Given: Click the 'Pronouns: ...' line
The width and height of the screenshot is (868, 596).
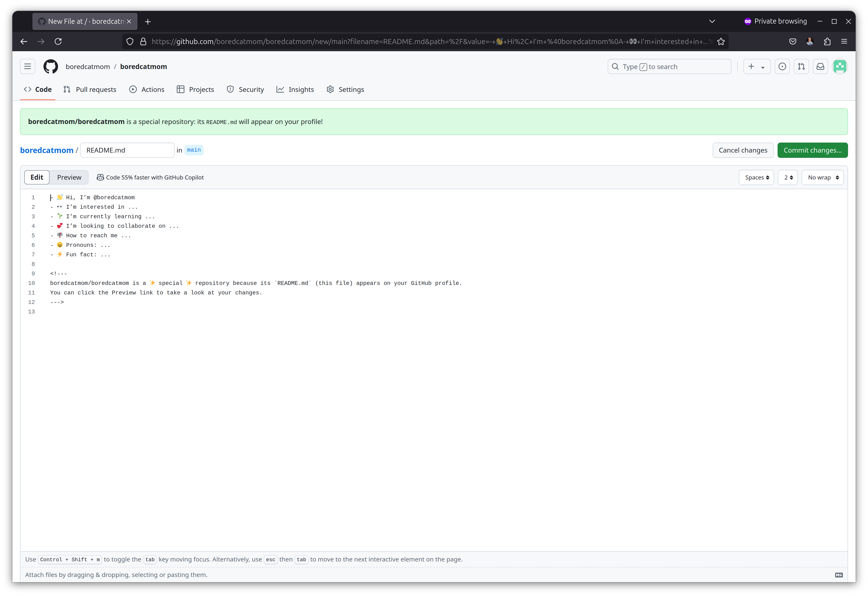Looking at the screenshot, I should [80, 245].
